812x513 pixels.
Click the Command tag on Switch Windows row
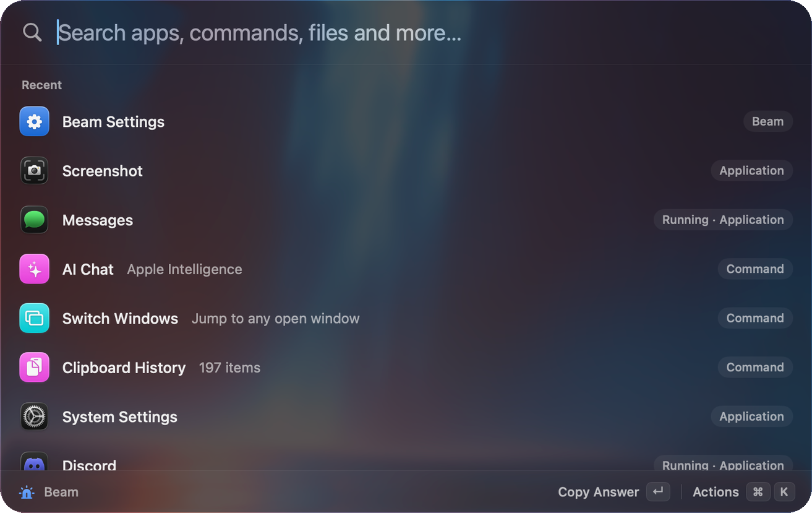(755, 318)
